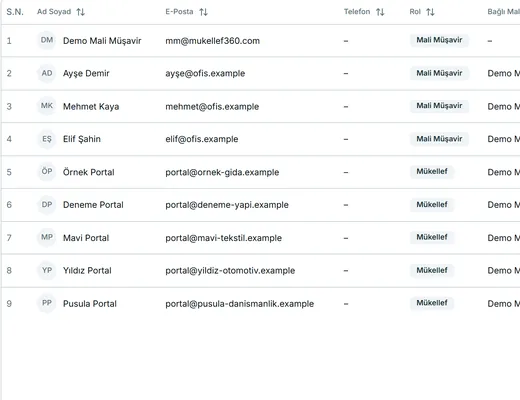Select the name Deneme Portal
Image resolution: width=520 pixels, height=400 pixels.
tap(93, 205)
